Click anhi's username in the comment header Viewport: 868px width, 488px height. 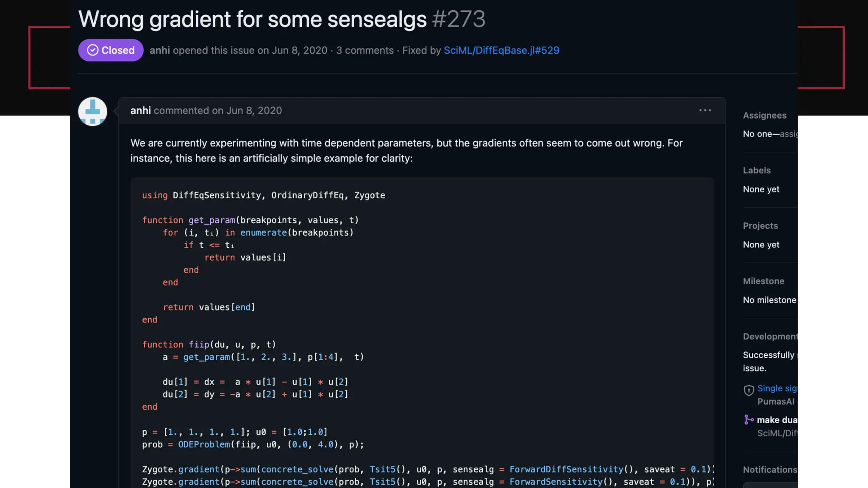(140, 111)
